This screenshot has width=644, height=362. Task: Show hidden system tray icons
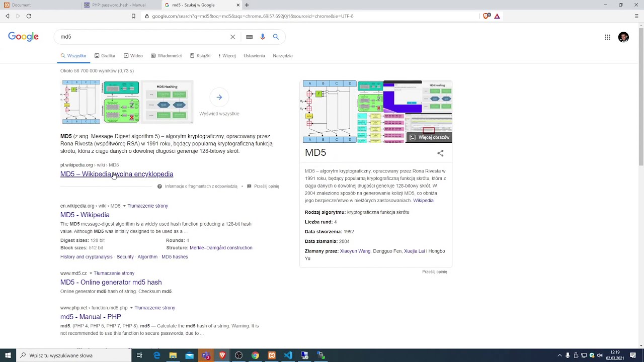click(559, 355)
